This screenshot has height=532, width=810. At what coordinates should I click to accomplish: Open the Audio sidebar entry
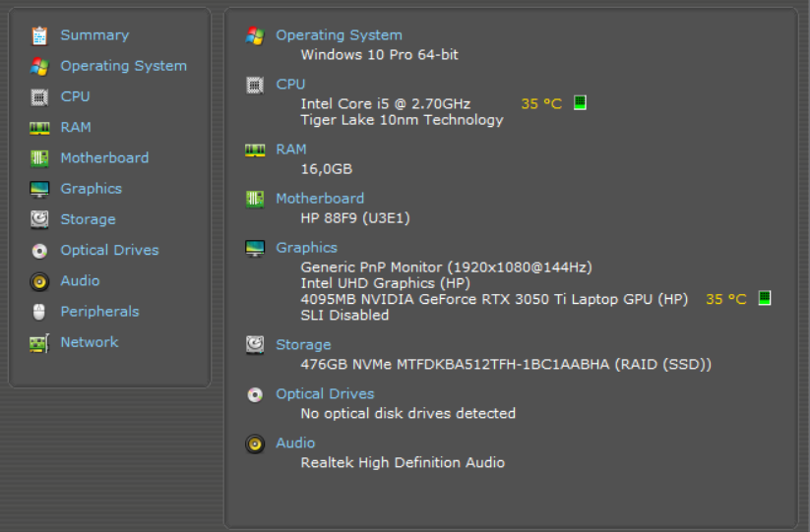[x=80, y=280]
